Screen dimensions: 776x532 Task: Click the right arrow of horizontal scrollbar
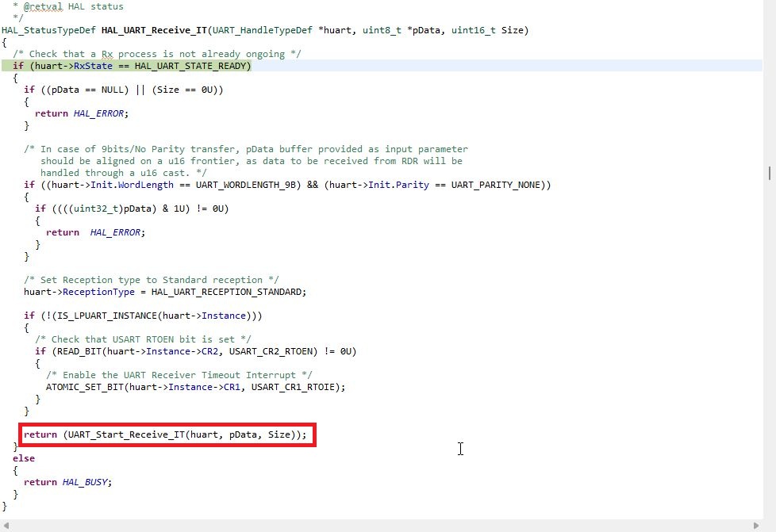click(x=755, y=526)
